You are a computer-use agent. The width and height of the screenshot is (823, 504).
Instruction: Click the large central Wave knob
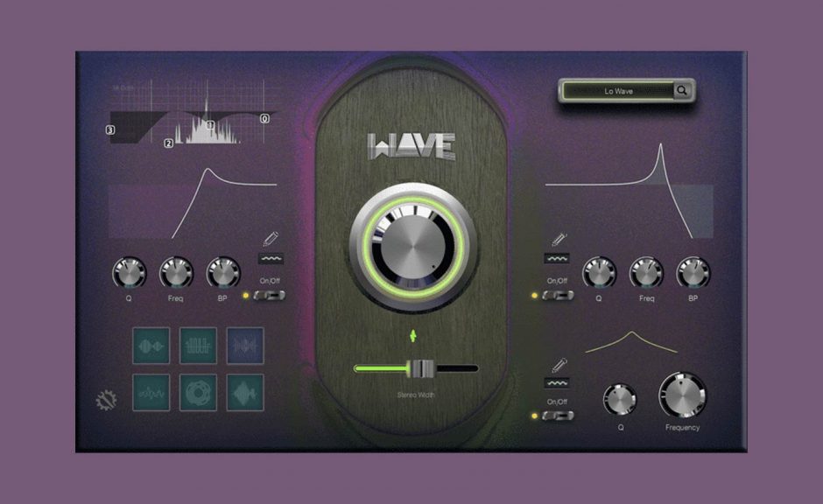[413, 248]
